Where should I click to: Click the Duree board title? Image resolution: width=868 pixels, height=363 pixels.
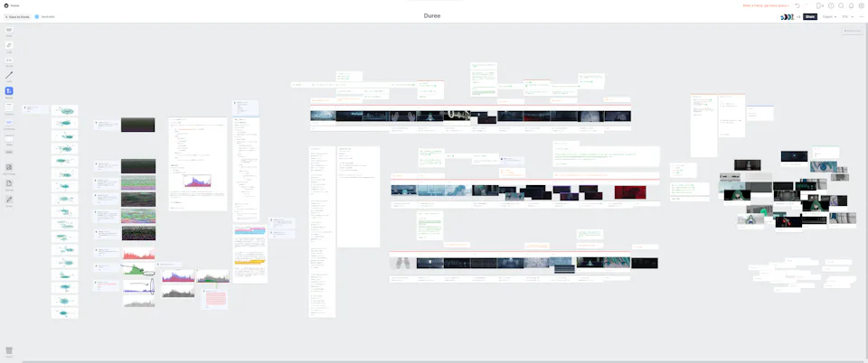tap(432, 16)
